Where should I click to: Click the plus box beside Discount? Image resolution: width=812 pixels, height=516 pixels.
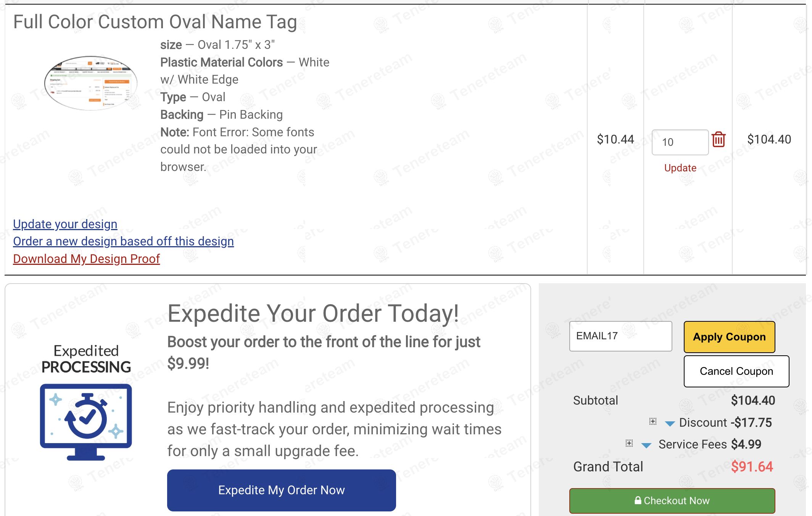(x=653, y=421)
